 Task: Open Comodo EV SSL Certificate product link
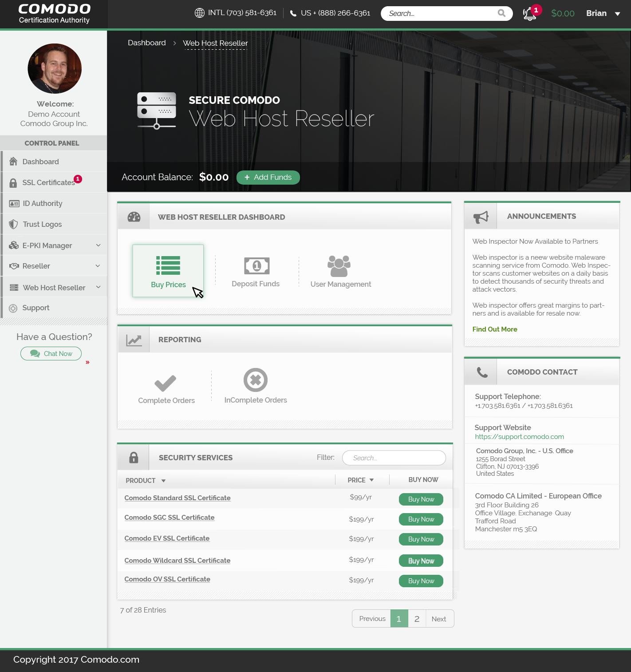click(167, 538)
